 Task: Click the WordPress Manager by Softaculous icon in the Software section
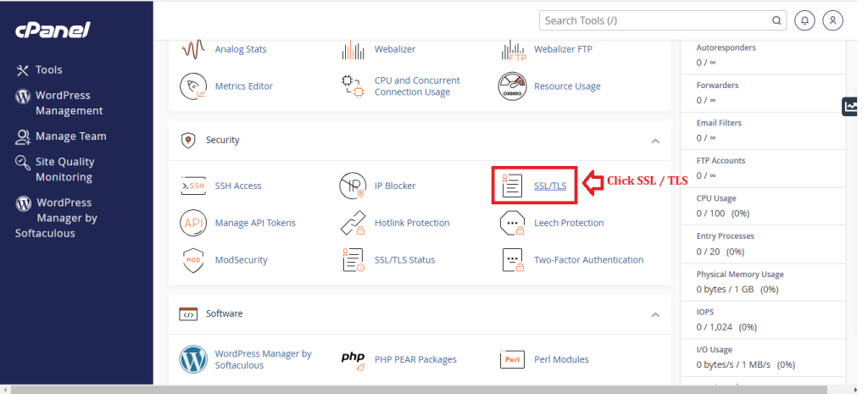tap(193, 360)
